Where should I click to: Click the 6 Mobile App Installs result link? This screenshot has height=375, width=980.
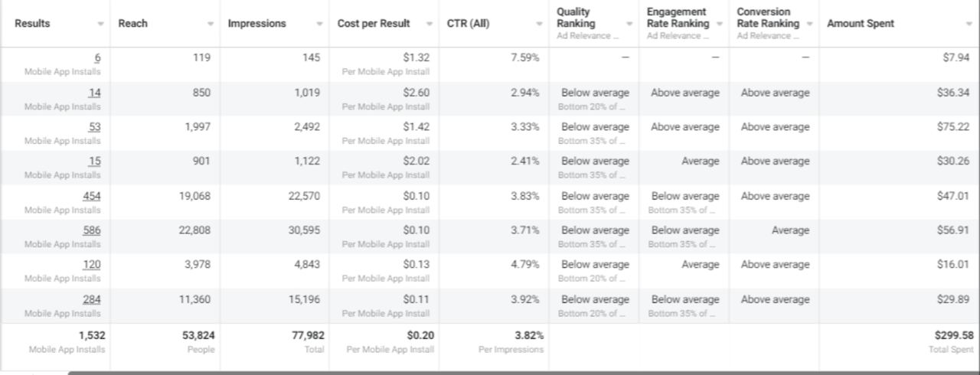pyautogui.click(x=97, y=57)
